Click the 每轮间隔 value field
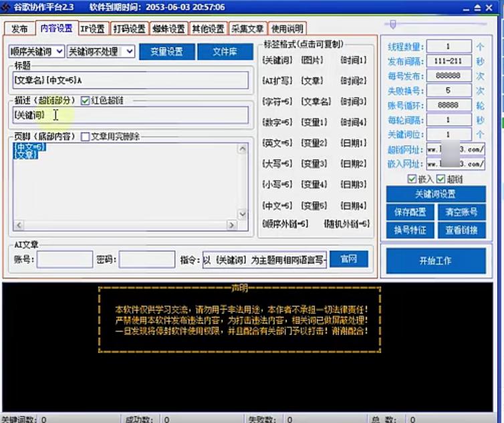 449,120
